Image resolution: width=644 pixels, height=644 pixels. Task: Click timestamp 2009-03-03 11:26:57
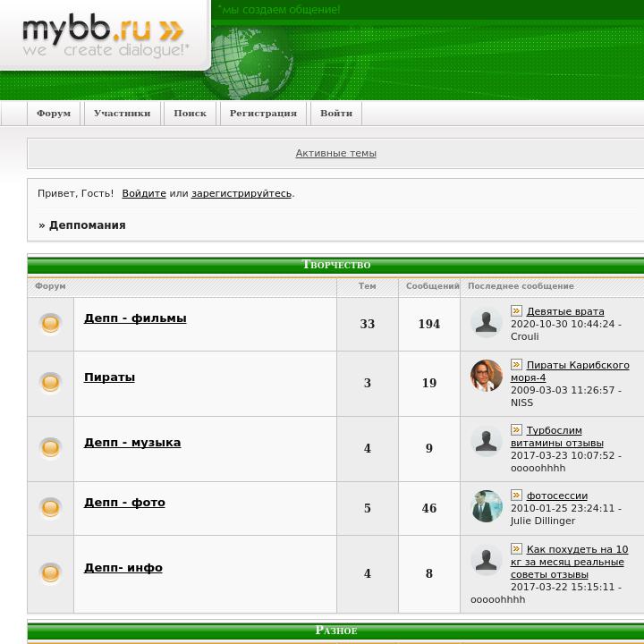pyautogui.click(x=563, y=390)
